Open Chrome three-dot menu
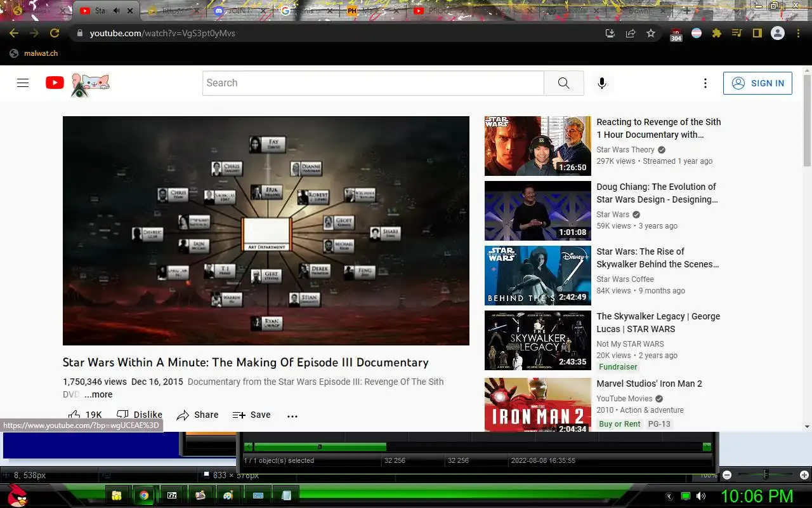The width and height of the screenshot is (812, 508). (798, 33)
